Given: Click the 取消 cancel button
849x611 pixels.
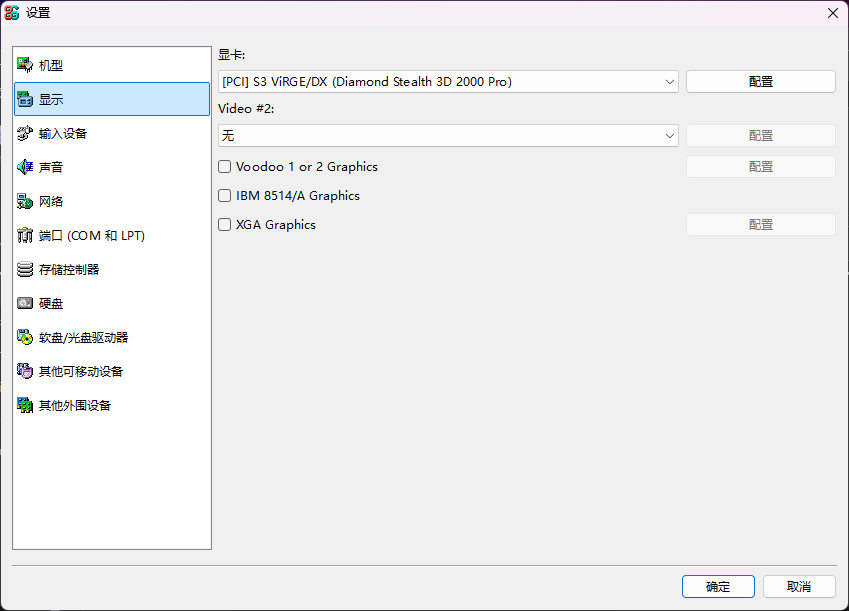Looking at the screenshot, I should (x=798, y=587).
